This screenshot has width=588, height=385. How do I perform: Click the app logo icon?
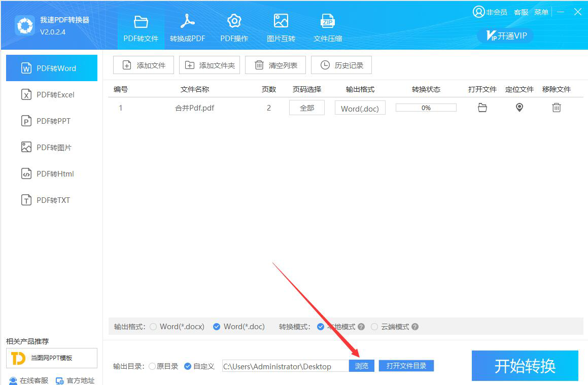[x=25, y=25]
